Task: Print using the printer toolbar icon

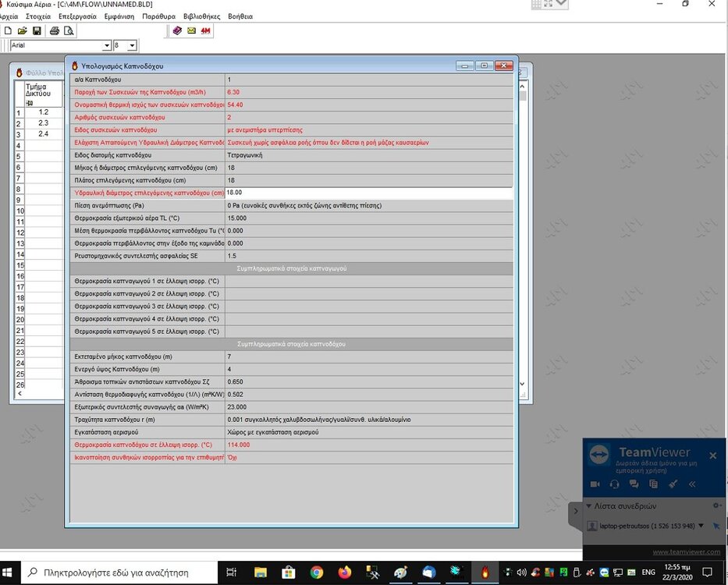Action: 55,31
